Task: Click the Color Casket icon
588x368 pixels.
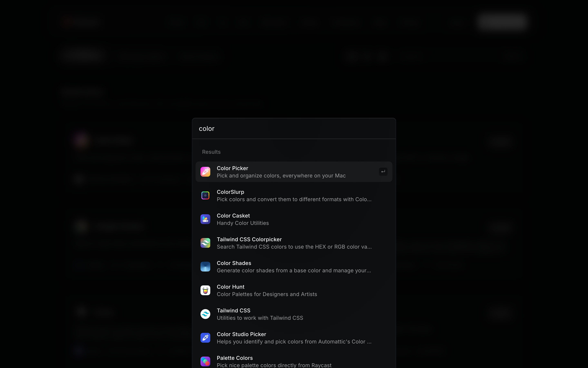Action: (x=205, y=219)
